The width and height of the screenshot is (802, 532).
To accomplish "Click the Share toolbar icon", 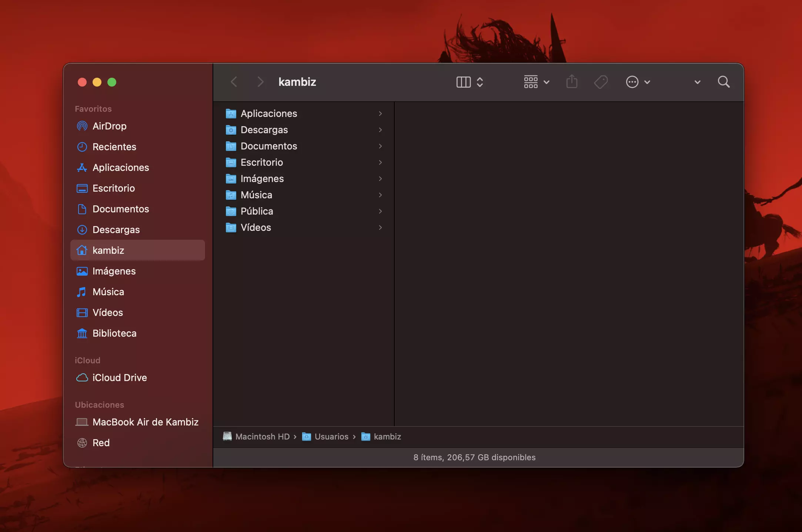I will click(x=572, y=82).
